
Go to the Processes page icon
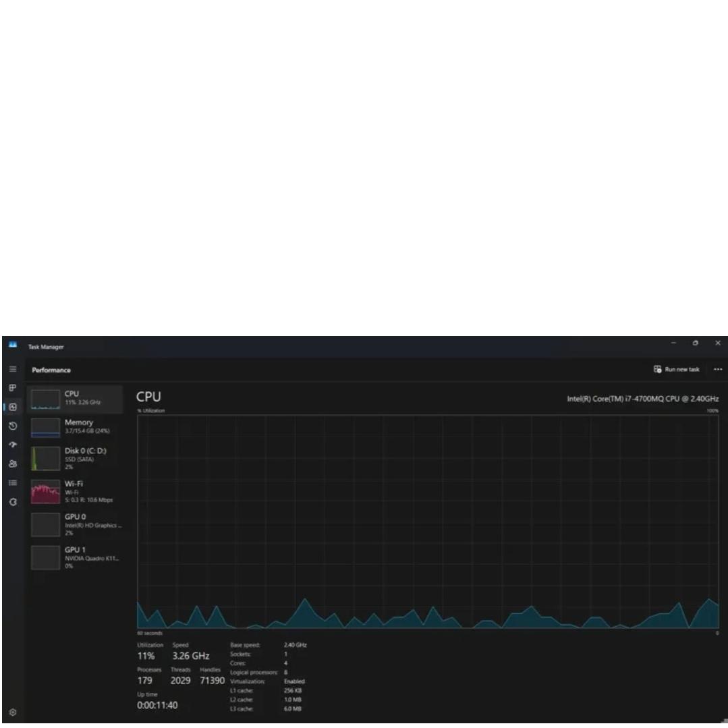click(12, 389)
